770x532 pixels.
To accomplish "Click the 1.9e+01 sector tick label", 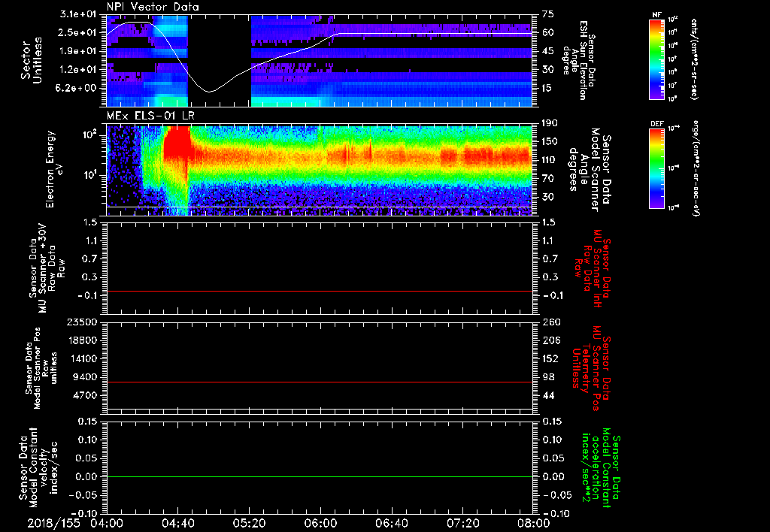I will pos(77,51).
